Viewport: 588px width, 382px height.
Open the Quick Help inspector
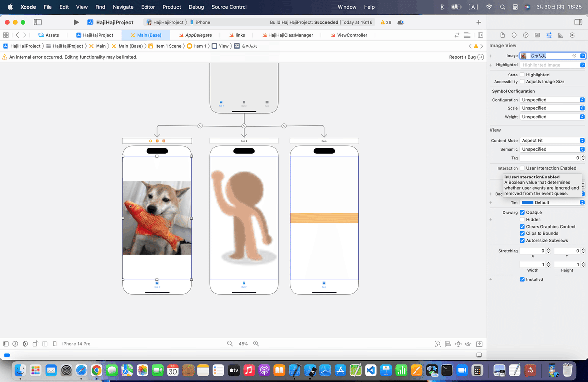coord(526,35)
